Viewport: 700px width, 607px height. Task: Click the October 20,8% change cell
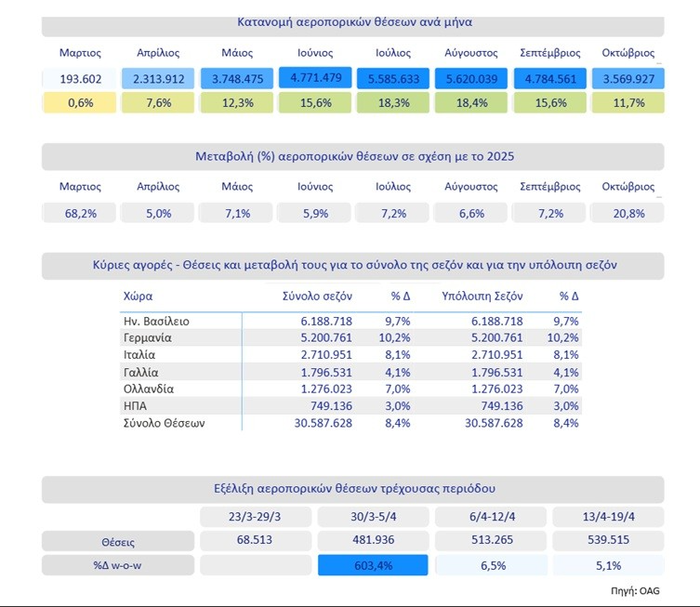tap(627, 214)
